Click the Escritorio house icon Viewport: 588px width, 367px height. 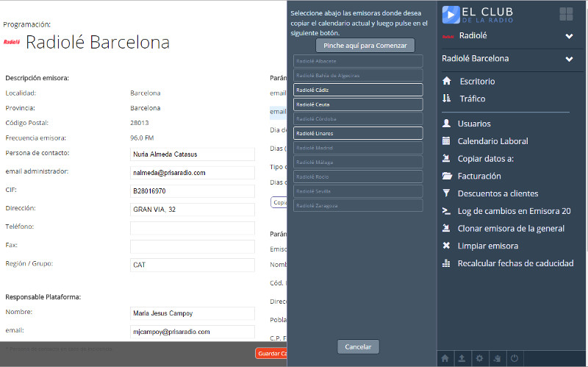click(x=447, y=81)
